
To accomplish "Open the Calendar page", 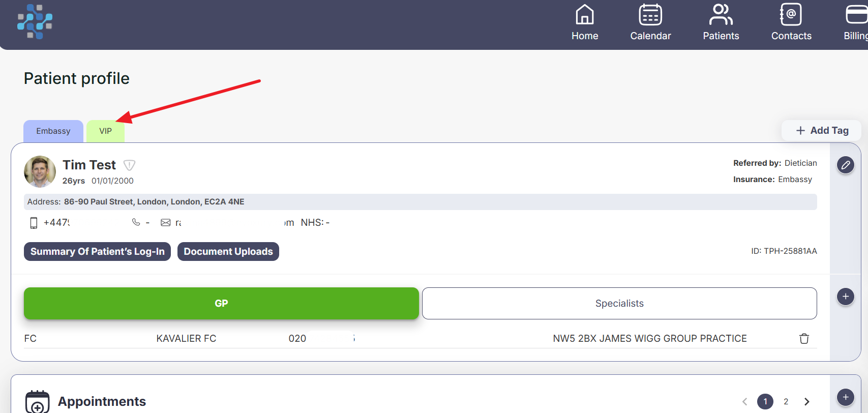I will pyautogui.click(x=650, y=22).
